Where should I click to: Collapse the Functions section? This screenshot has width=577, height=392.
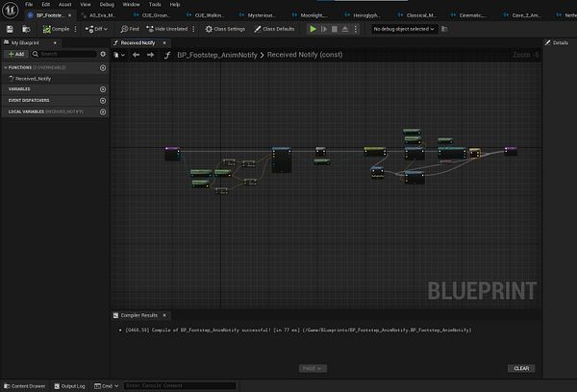(6, 67)
